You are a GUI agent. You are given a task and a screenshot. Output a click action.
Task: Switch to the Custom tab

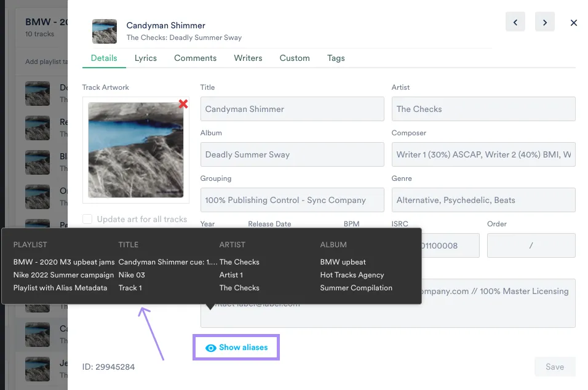(x=294, y=58)
